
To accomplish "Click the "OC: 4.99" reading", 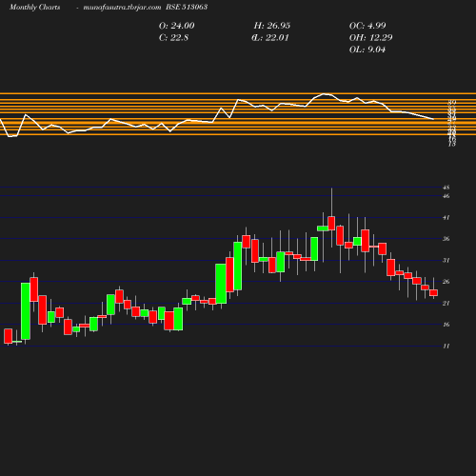I will click(367, 26).
